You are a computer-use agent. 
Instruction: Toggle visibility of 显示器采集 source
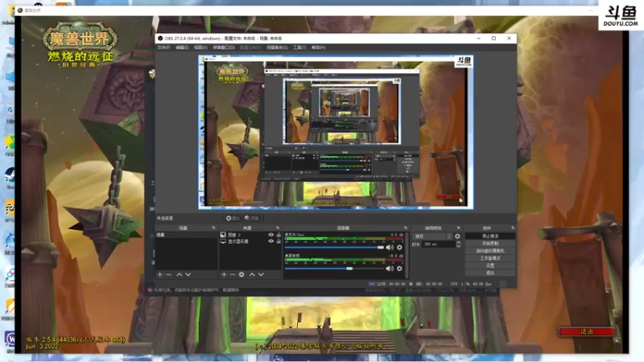pos(270,241)
